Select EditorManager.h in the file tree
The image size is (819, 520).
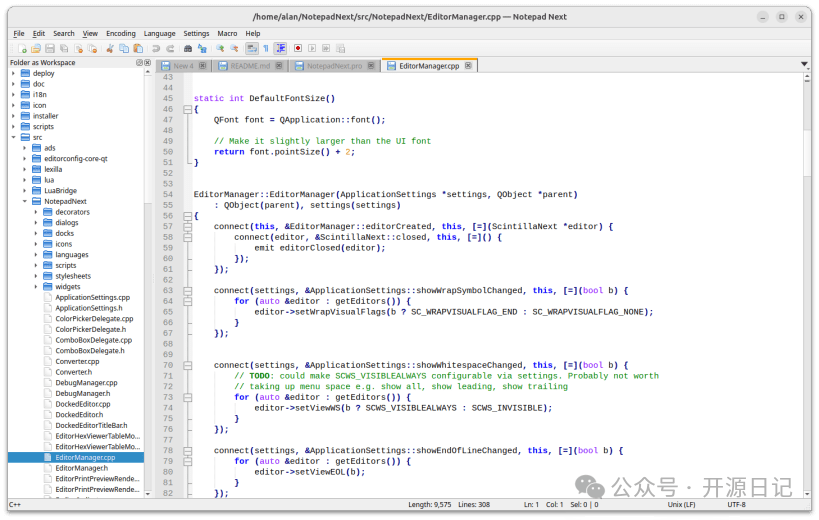click(81, 468)
